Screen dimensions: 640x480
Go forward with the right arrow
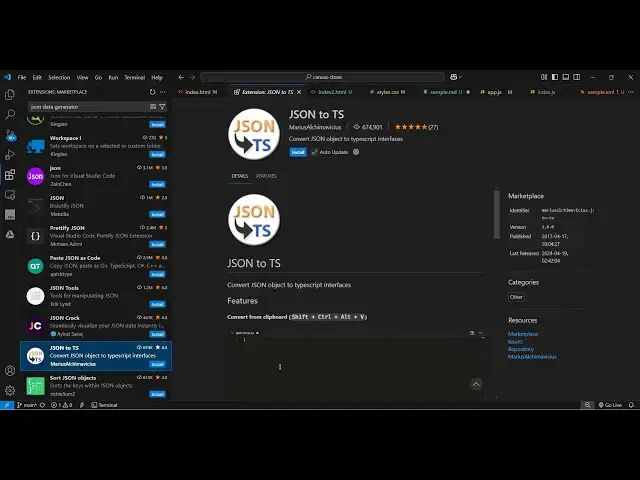click(x=192, y=77)
